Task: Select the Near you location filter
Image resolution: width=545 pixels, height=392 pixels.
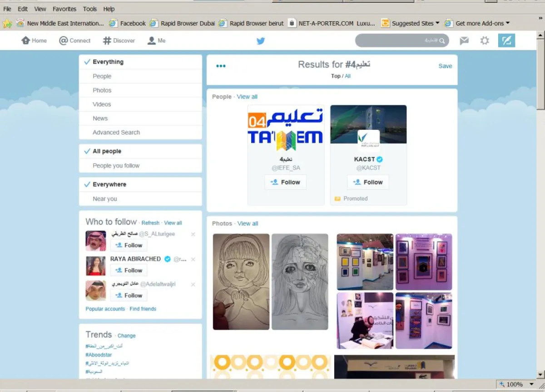Action: pyautogui.click(x=105, y=199)
